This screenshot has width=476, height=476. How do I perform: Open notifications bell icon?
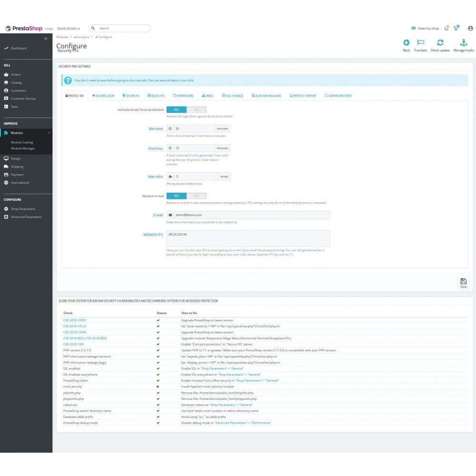[446, 28]
